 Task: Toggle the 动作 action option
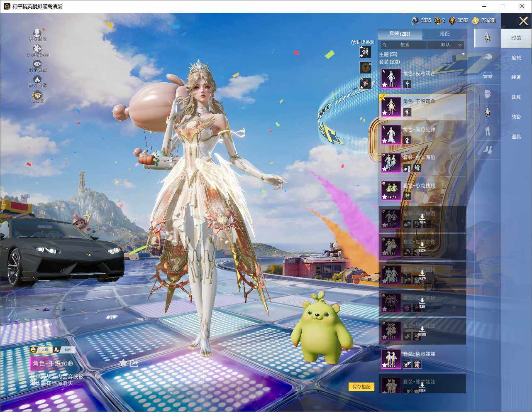pos(64,350)
